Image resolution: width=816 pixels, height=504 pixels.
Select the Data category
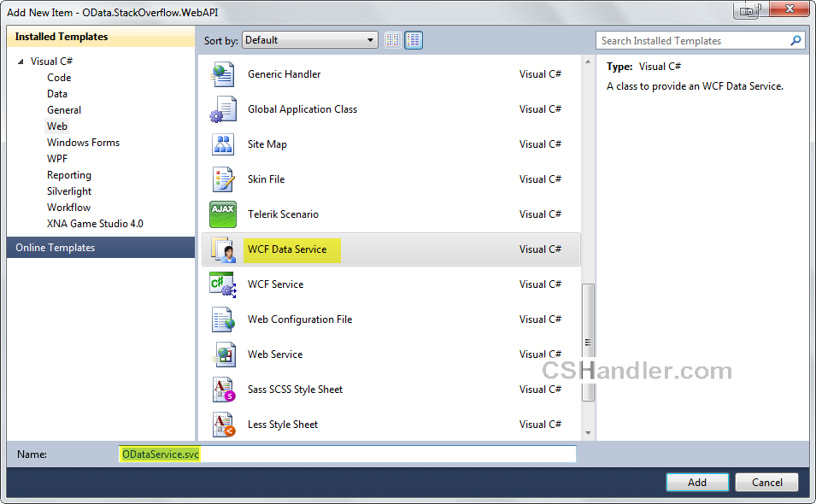pyautogui.click(x=56, y=94)
